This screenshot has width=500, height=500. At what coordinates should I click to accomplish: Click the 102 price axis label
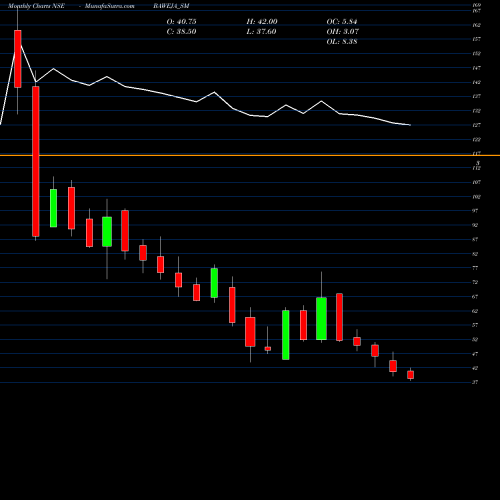coord(476,197)
